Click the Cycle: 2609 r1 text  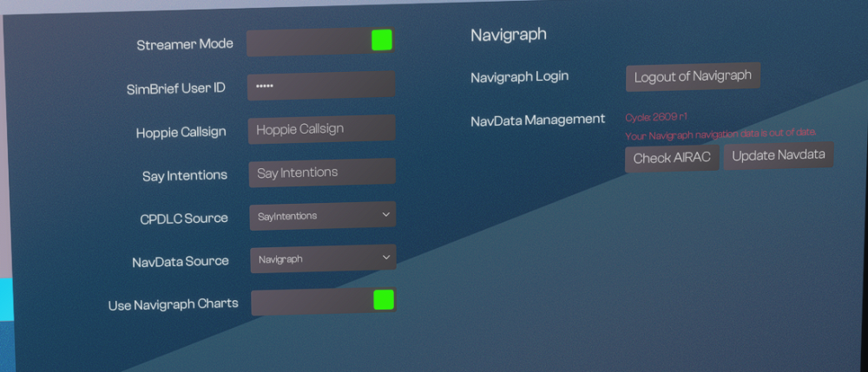click(x=656, y=117)
